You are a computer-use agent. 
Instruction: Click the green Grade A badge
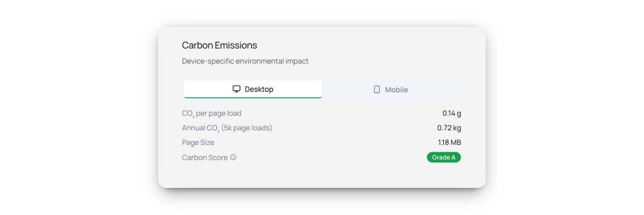[444, 157]
